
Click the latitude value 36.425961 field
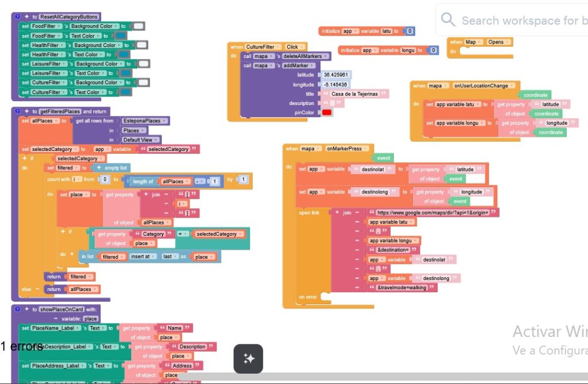click(336, 75)
